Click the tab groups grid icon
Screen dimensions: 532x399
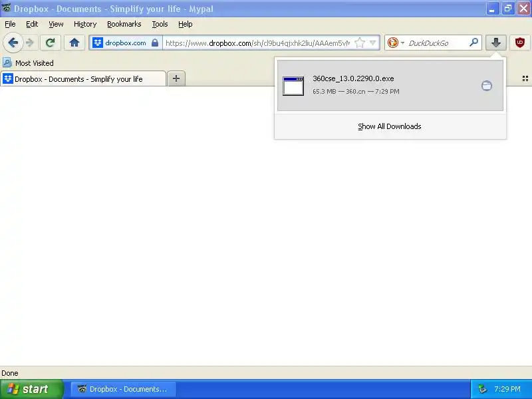click(x=525, y=78)
